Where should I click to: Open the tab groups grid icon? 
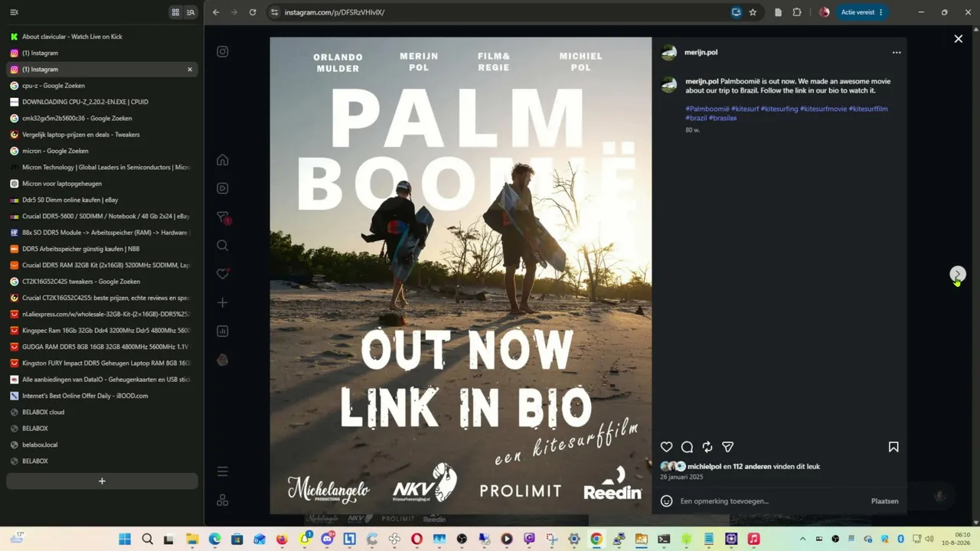pos(175,12)
